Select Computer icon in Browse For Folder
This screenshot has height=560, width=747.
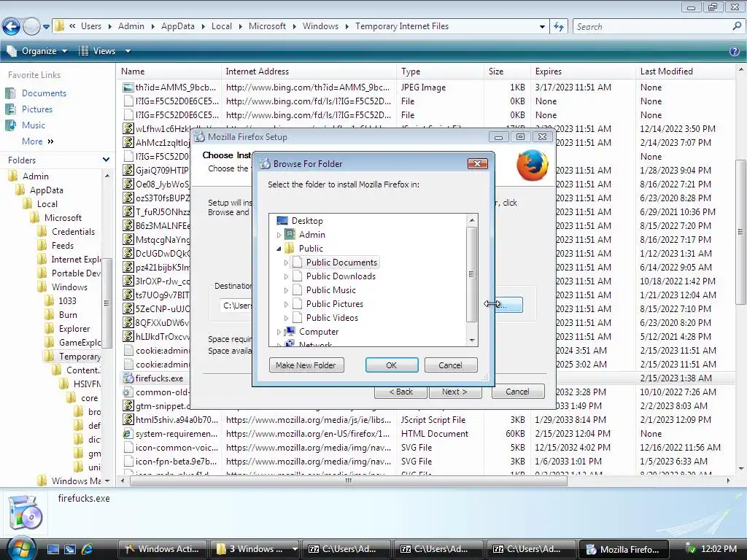pyautogui.click(x=289, y=332)
